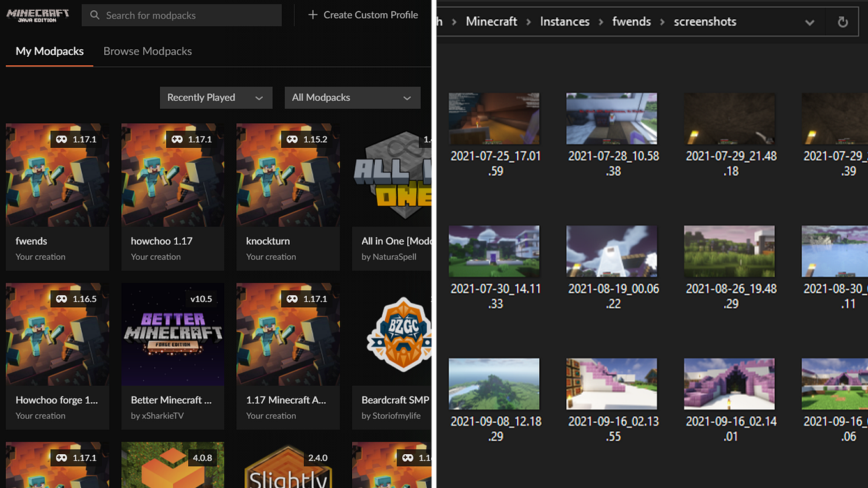
Task: Click inside the modpack search field
Action: point(182,15)
